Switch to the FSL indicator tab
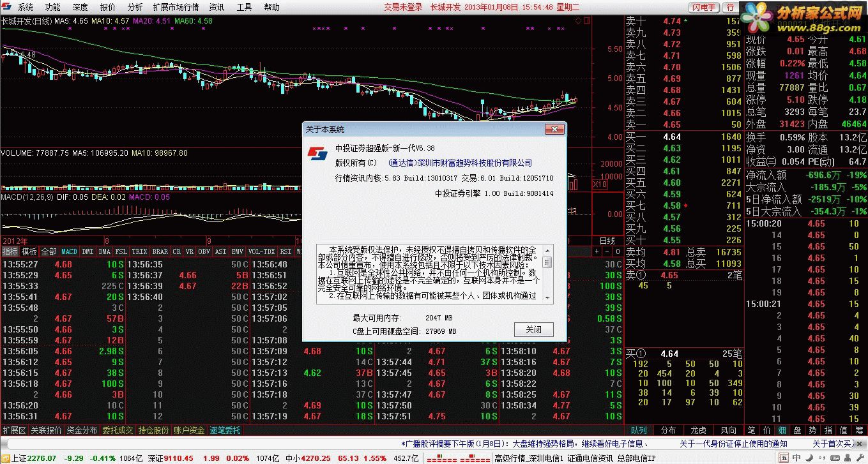868x464 pixels. (121, 251)
